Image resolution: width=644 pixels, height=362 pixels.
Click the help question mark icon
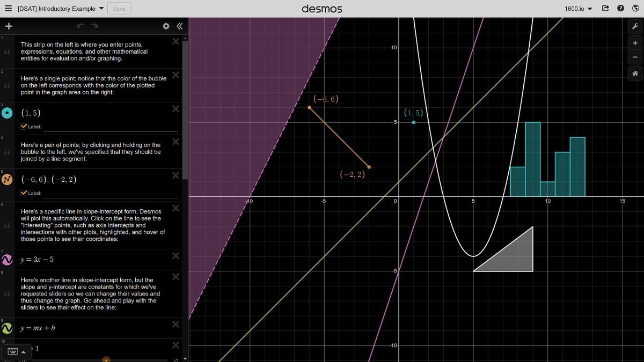click(x=621, y=9)
